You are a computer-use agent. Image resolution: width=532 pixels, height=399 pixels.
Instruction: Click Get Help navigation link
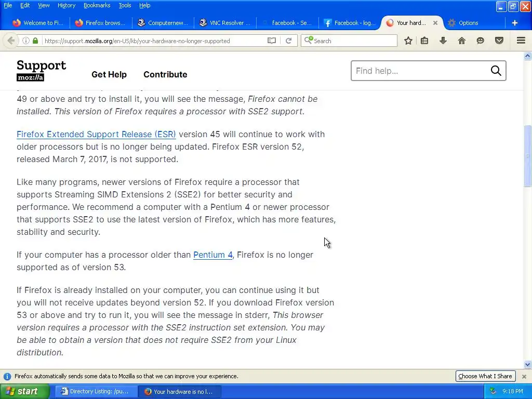[x=109, y=74]
